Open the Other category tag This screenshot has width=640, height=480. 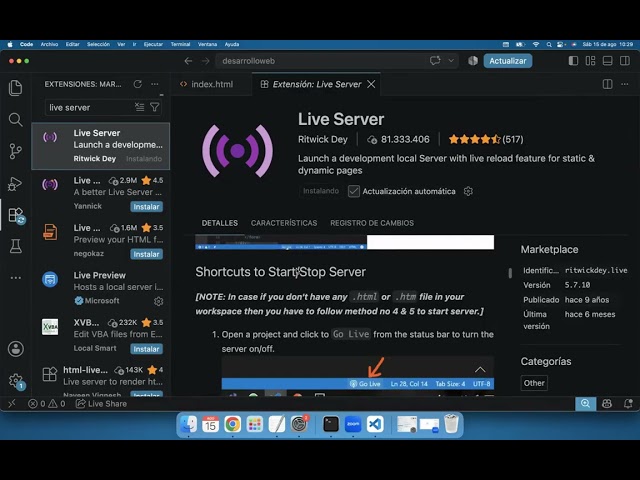tap(534, 383)
